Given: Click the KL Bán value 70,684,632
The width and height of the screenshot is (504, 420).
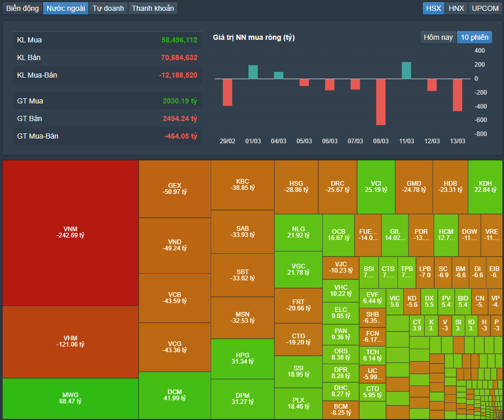Looking at the screenshot, I should click(180, 58).
